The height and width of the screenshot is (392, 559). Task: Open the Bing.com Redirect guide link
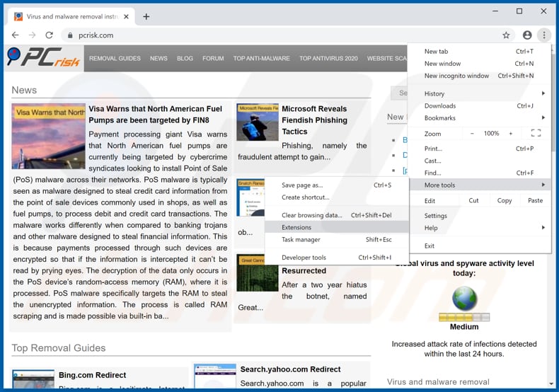[92, 375]
